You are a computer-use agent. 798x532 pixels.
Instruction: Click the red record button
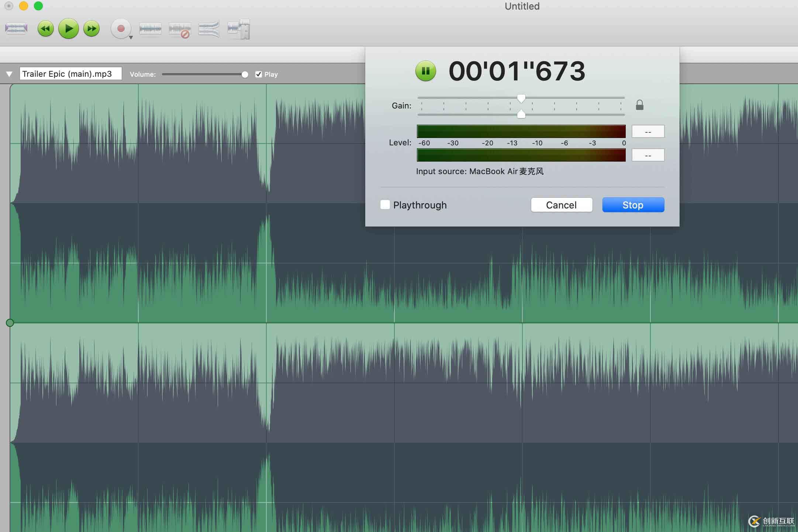[x=121, y=28]
